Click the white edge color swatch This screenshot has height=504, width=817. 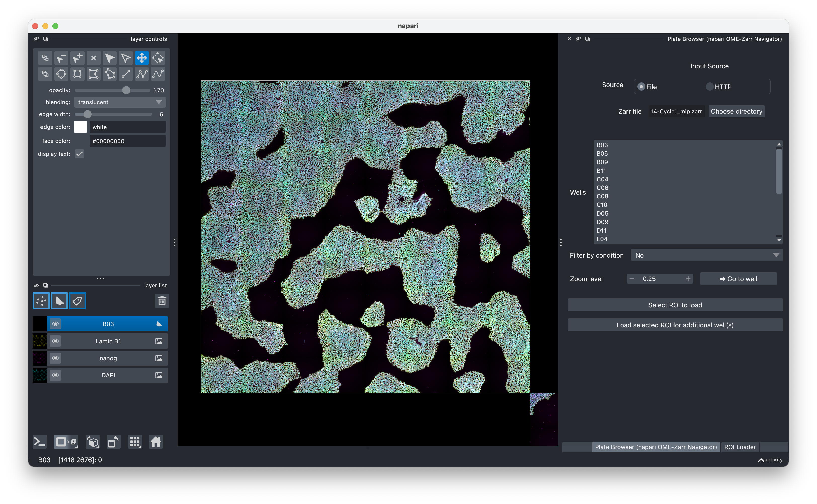(80, 127)
